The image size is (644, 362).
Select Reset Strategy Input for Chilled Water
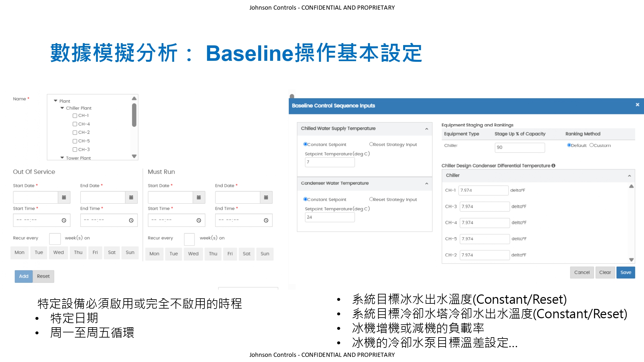point(371,144)
